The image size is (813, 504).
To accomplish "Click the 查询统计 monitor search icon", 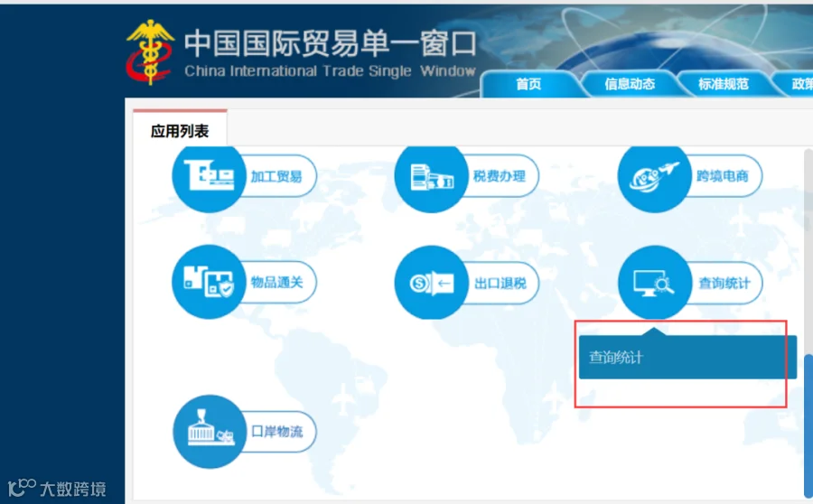I will pyautogui.click(x=655, y=283).
